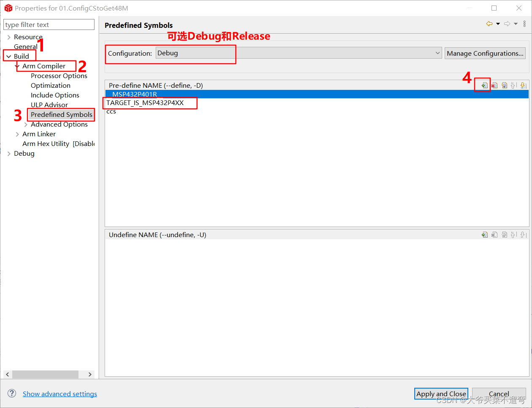Viewport: 532px width, 408px height.
Task: Click the Show advanced settings link
Action: (x=59, y=394)
